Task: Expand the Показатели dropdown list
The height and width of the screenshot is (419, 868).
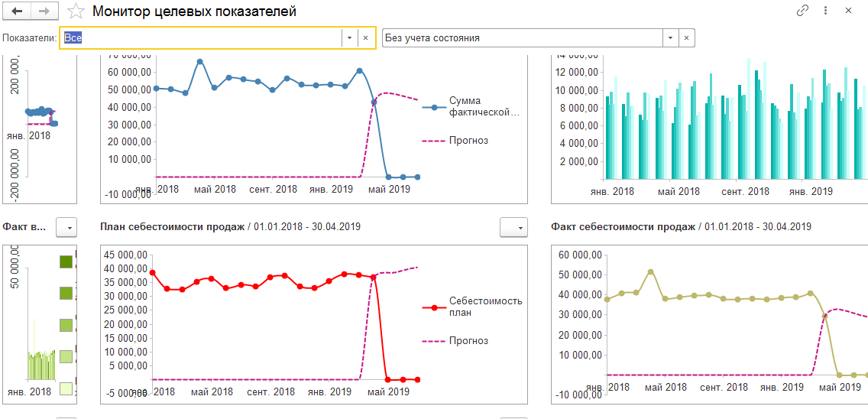Action: (349, 37)
